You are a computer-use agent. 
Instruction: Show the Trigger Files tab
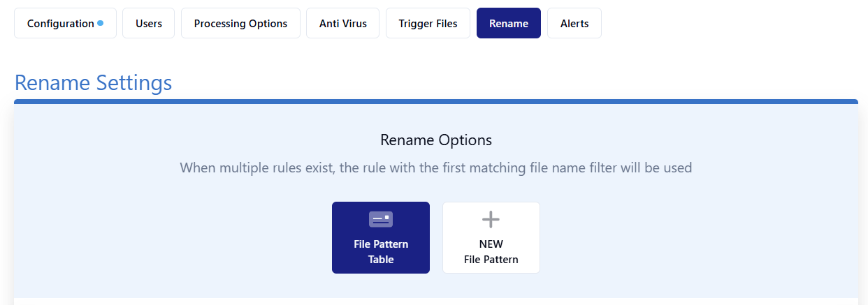tap(428, 24)
